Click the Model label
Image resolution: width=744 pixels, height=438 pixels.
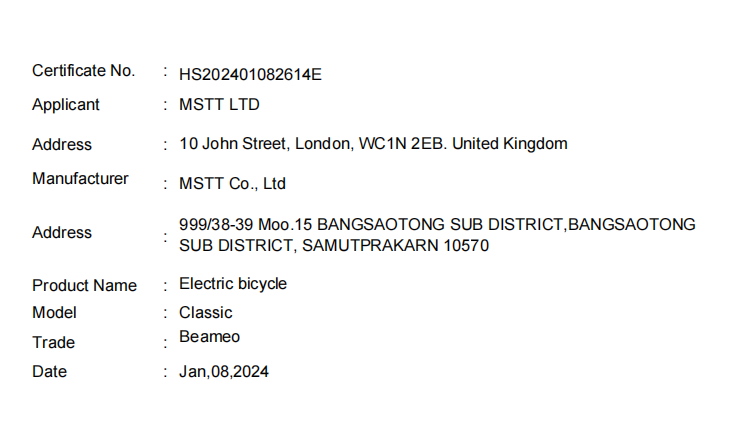click(54, 313)
